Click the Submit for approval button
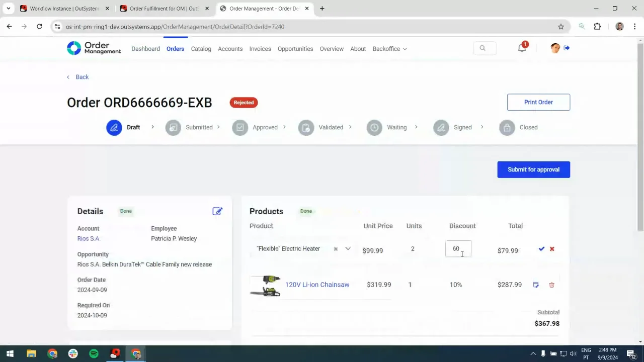The width and height of the screenshot is (644, 362). [x=533, y=169]
